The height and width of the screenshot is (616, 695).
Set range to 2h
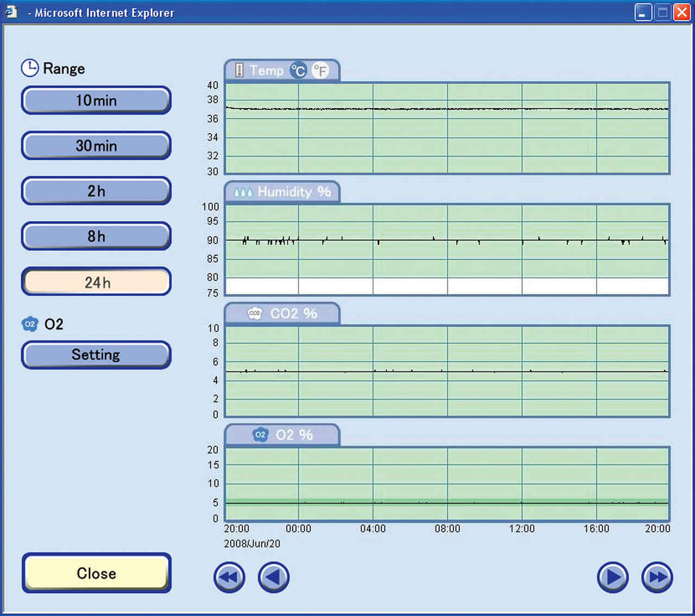tap(96, 191)
